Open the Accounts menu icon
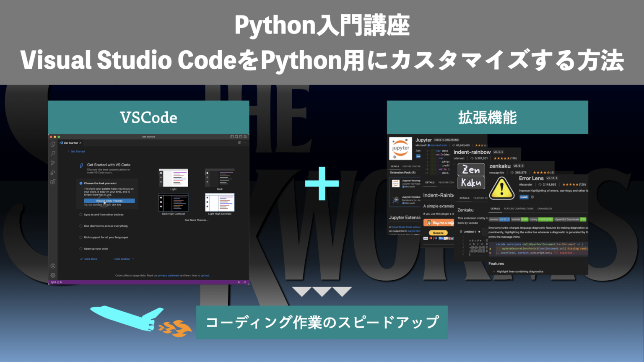644x362 pixels. tap(53, 266)
